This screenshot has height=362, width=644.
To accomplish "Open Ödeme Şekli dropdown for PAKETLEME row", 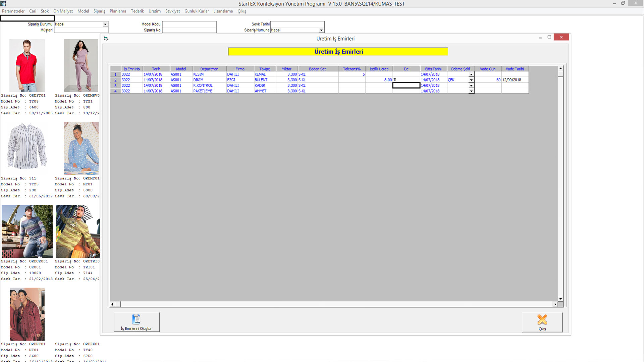I will (471, 91).
